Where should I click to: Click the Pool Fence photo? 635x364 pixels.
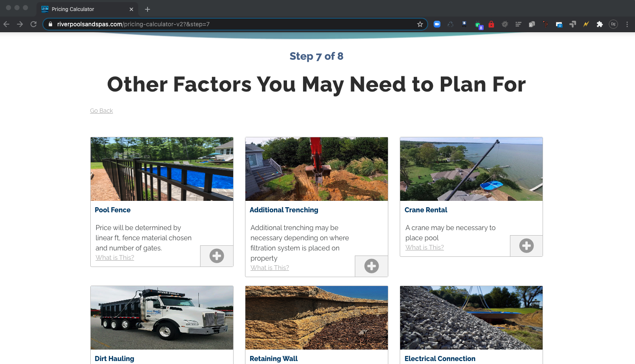click(x=162, y=169)
